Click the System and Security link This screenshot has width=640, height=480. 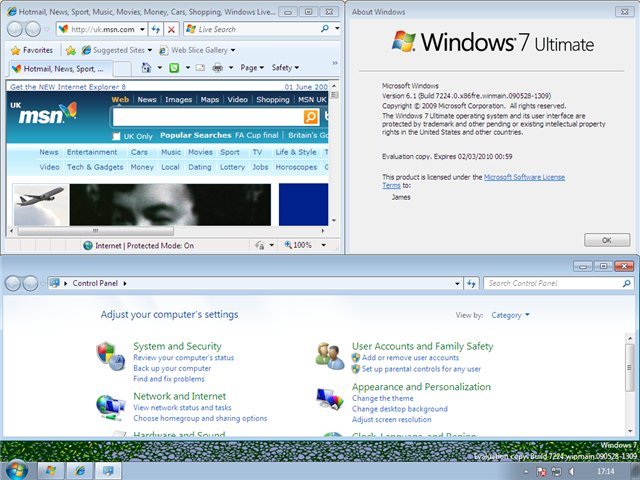point(177,346)
